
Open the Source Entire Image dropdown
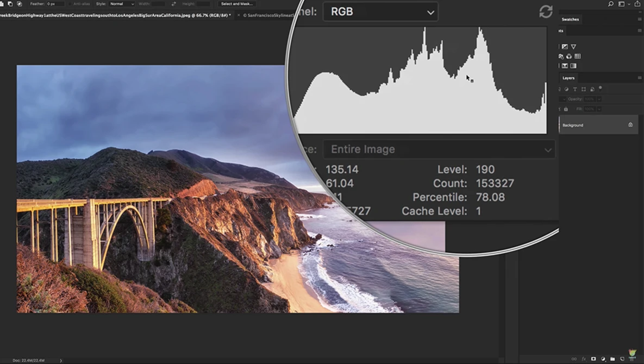pos(439,149)
